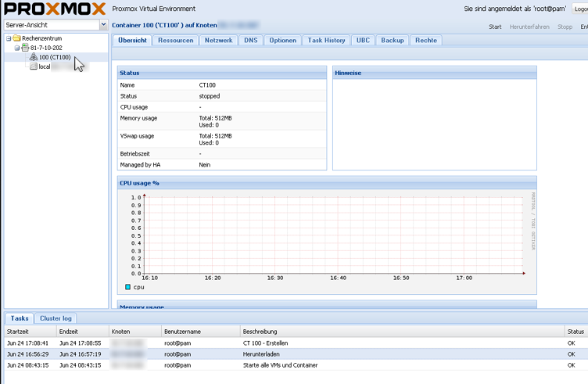Click the 'Jun 24 17:08:41' start time cell
Image resolution: width=588 pixels, height=384 pixels.
(x=27, y=343)
